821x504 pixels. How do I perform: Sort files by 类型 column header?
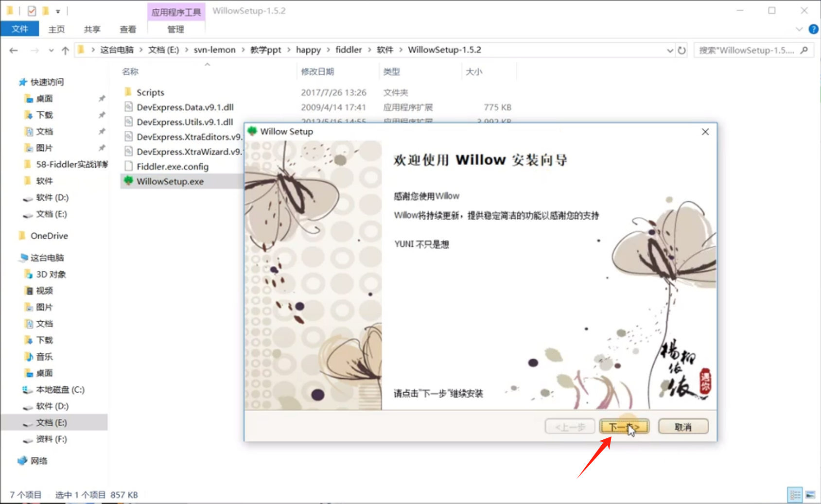click(x=391, y=72)
